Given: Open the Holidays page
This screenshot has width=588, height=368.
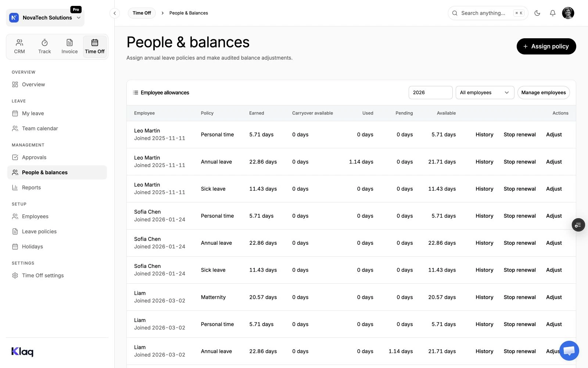Looking at the screenshot, I should pyautogui.click(x=57, y=247).
